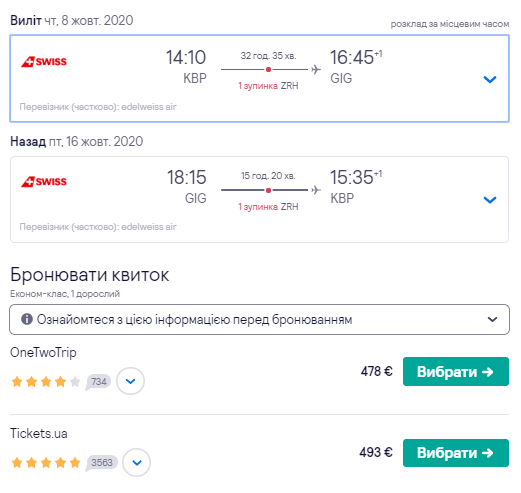Open OneTwoTrip details round chevron

point(130,381)
